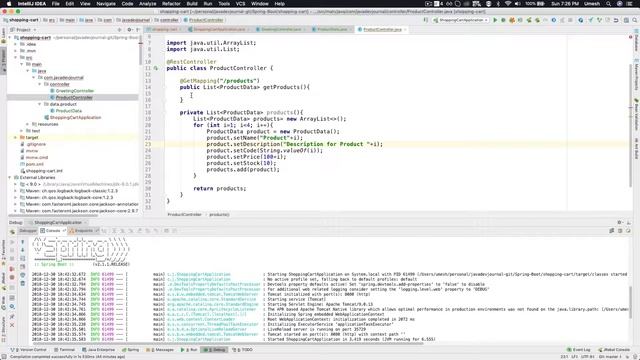Screen dimensions: 640x360
Task: Click the volume icon in the menu bar
Action: (x=518, y=4)
